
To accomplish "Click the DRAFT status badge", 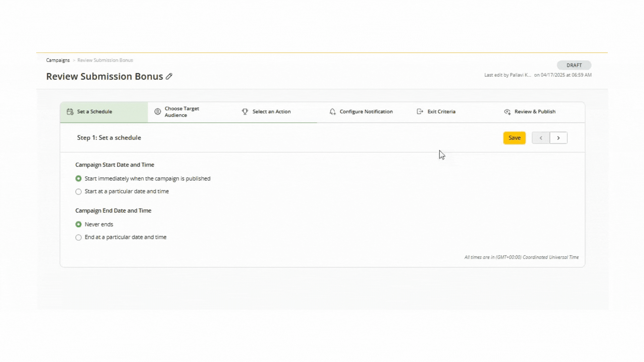I will pos(574,65).
